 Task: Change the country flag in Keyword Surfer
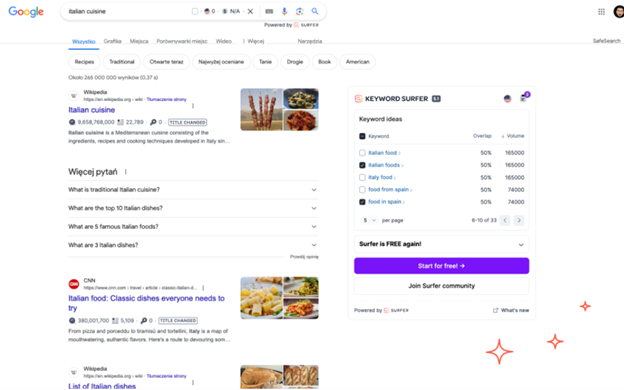tap(507, 99)
